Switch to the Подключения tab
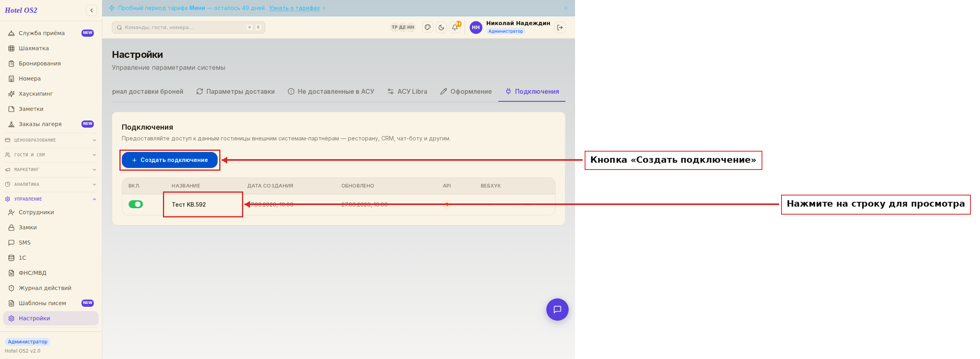 [x=532, y=92]
